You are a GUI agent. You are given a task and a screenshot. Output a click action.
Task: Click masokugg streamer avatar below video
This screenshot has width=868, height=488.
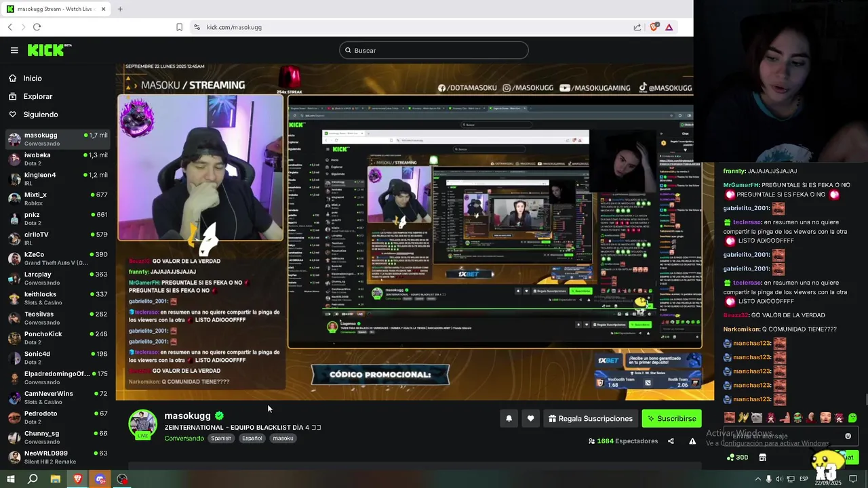(x=143, y=424)
